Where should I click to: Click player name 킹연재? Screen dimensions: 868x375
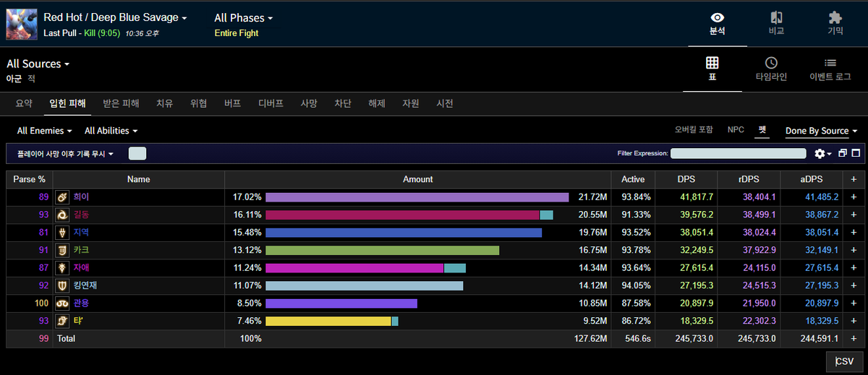click(85, 285)
